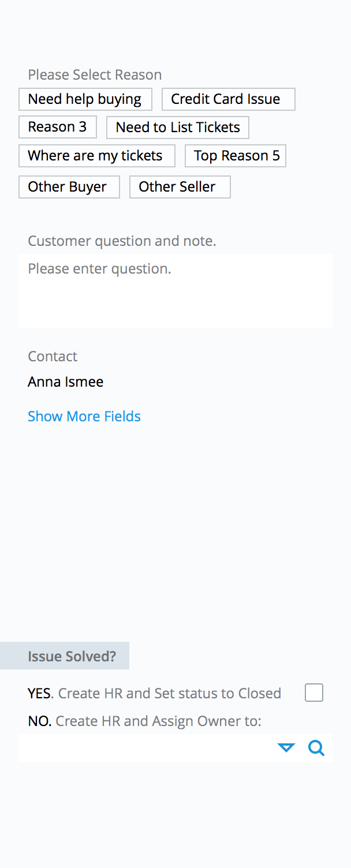Select the Top Reason 5 option
The height and width of the screenshot is (868, 351).
pos(236,156)
